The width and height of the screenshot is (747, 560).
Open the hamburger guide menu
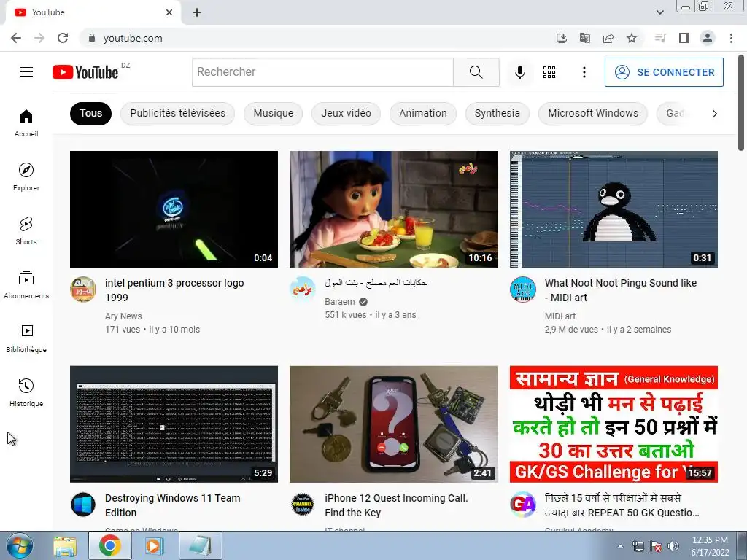tap(26, 72)
